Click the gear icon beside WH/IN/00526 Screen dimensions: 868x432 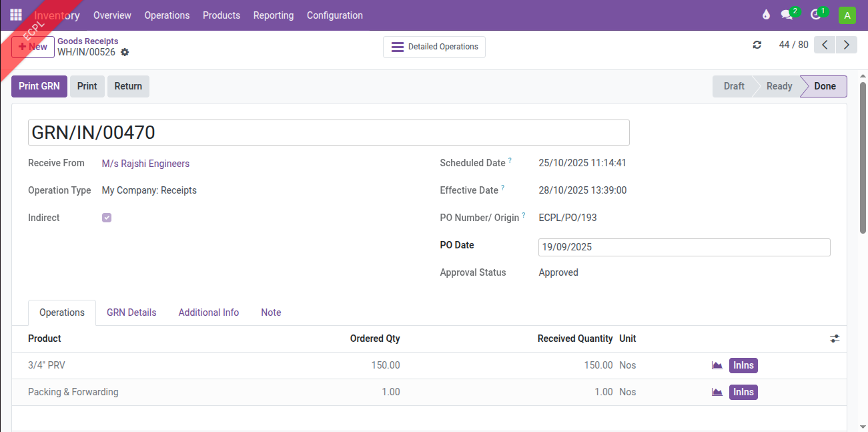coord(125,52)
